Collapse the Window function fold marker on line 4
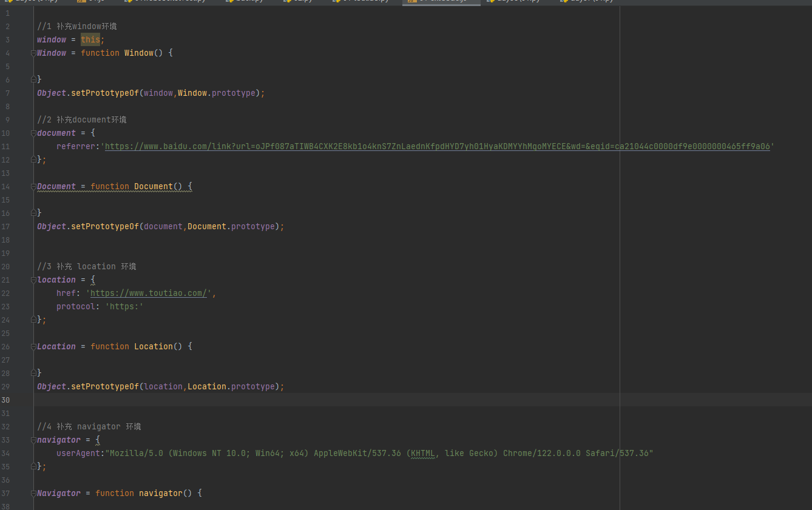 (x=34, y=53)
